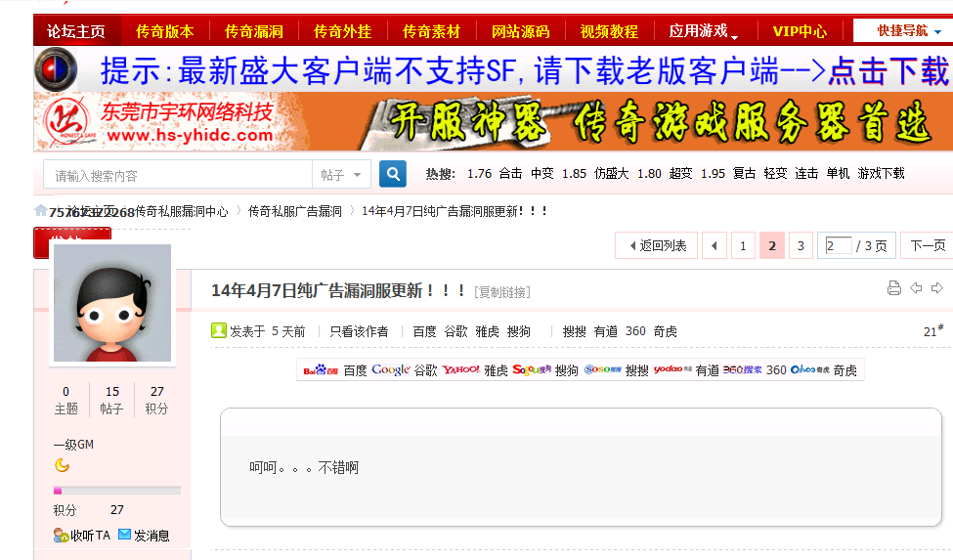
Task: Click the Google logo in search engines row
Action: [390, 370]
